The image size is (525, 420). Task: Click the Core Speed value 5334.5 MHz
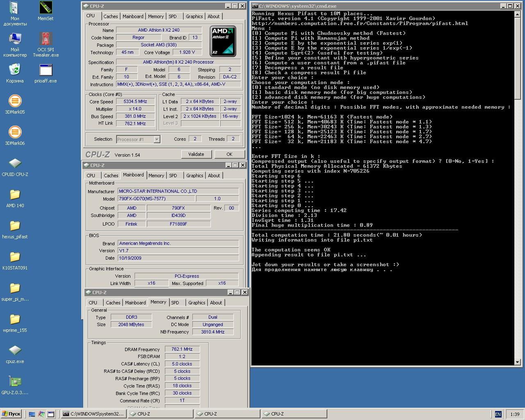[x=135, y=101]
